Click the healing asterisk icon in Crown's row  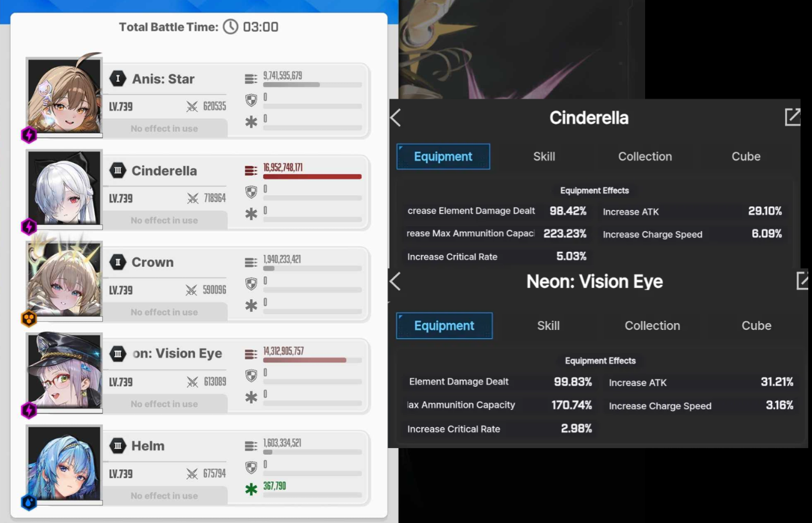click(251, 306)
